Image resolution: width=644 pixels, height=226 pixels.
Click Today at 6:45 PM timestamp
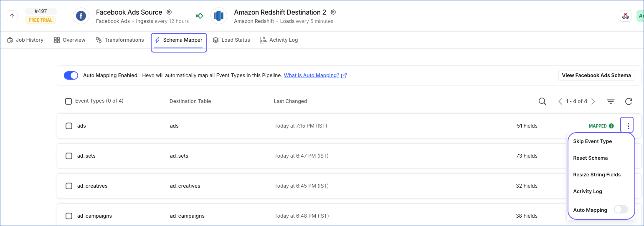tap(302, 186)
